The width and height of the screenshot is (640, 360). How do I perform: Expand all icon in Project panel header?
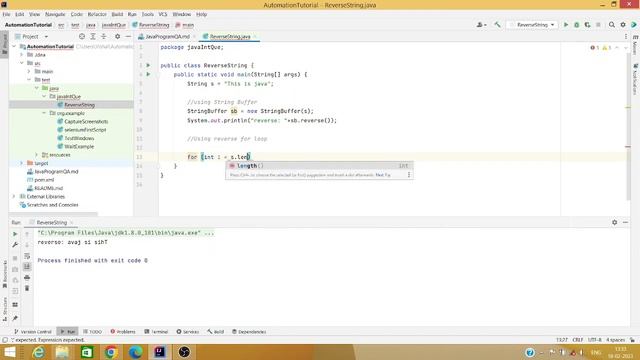93,36
